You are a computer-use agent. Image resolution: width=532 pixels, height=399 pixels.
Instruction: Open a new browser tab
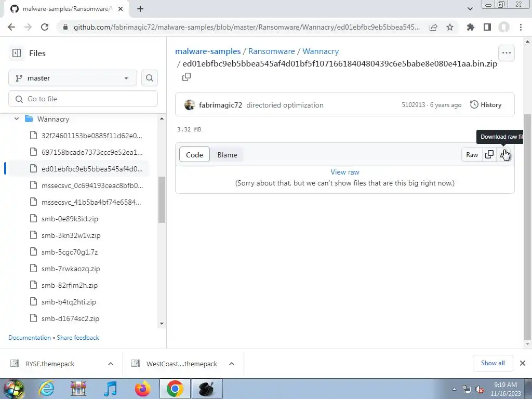(140, 9)
